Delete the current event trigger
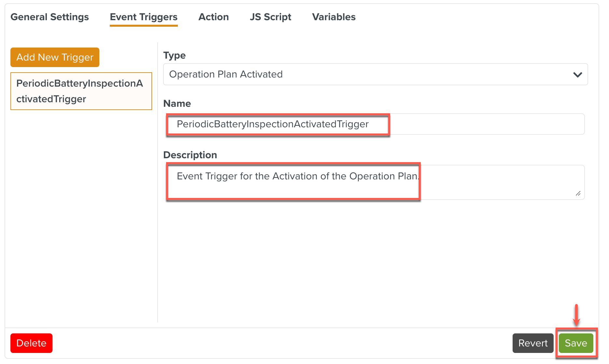The height and width of the screenshot is (364, 609). (31, 343)
